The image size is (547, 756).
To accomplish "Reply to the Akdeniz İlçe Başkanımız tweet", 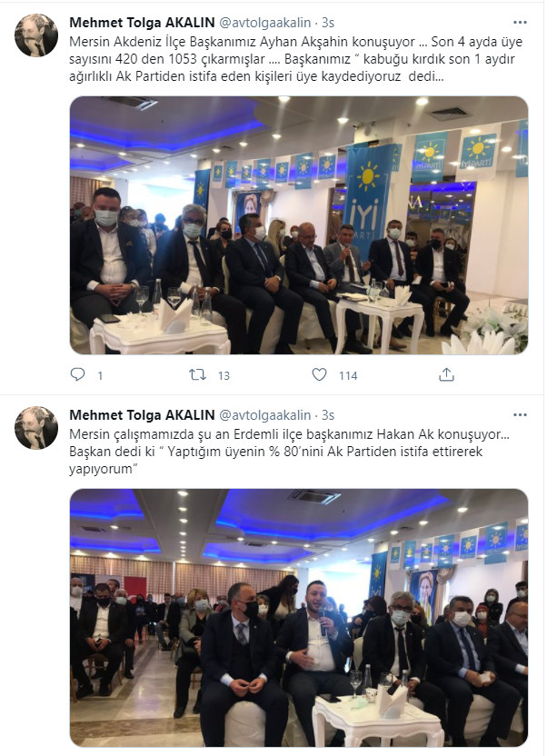I will (77, 374).
